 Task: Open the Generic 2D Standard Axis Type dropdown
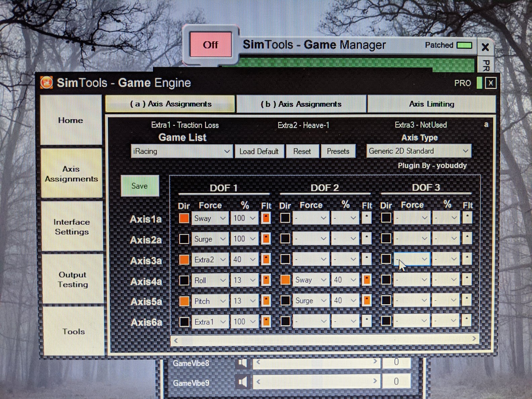[x=419, y=151]
